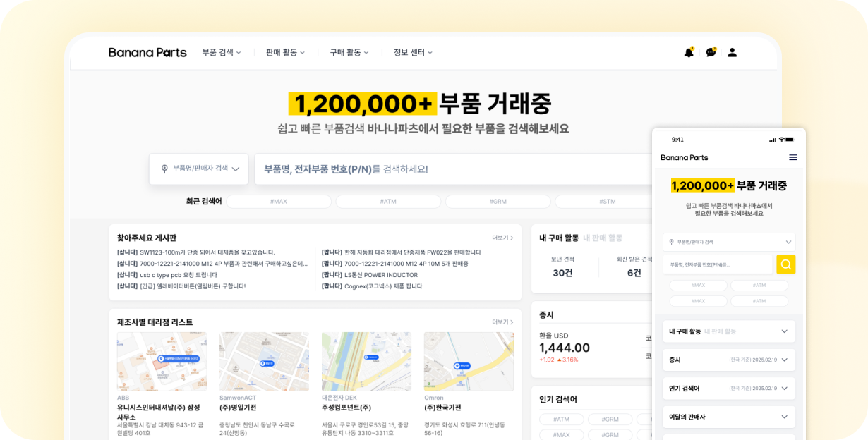
Task: Open the 주성컴포넌트(주) map thumbnail
Action: [366, 362]
